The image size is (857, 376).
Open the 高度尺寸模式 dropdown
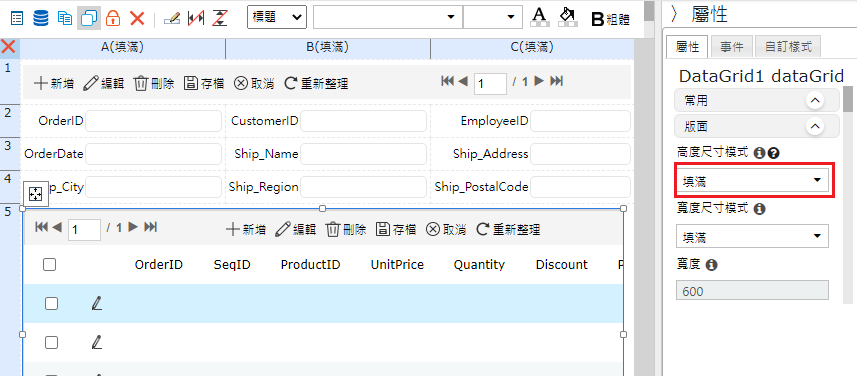(x=752, y=180)
